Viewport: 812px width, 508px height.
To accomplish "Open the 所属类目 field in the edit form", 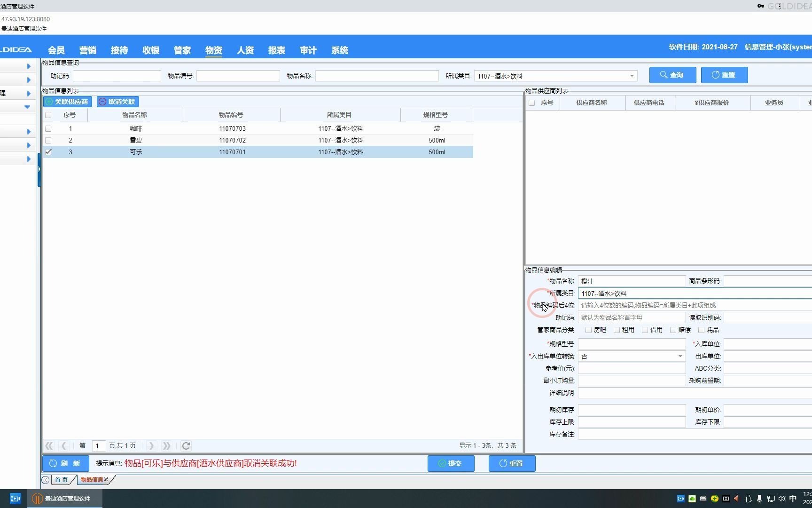I will click(x=695, y=293).
